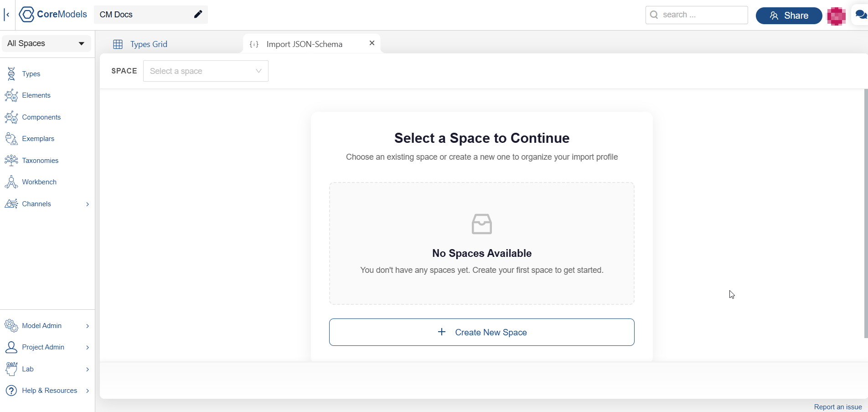
Task: Click the Exemplars sidebar icon
Action: [x=11, y=139]
